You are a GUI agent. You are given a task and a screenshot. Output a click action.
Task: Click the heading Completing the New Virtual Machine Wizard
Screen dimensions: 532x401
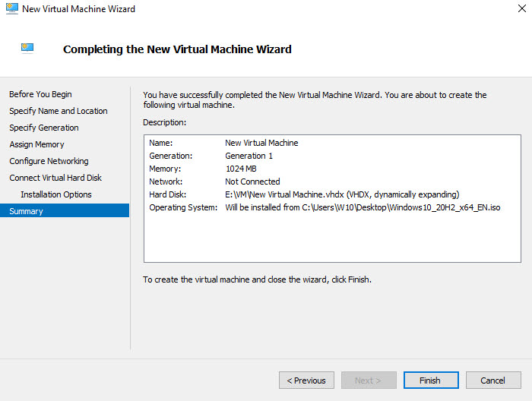[177, 49]
